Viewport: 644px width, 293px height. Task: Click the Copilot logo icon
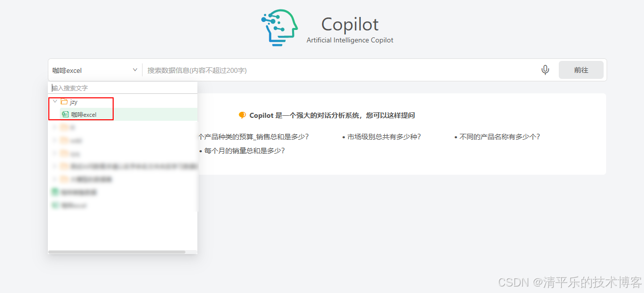pos(279,27)
